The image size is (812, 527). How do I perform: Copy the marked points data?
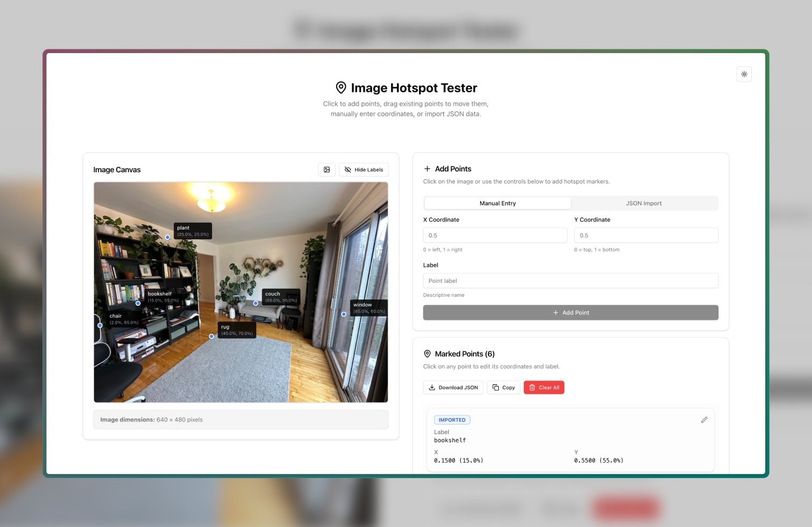pyautogui.click(x=503, y=387)
